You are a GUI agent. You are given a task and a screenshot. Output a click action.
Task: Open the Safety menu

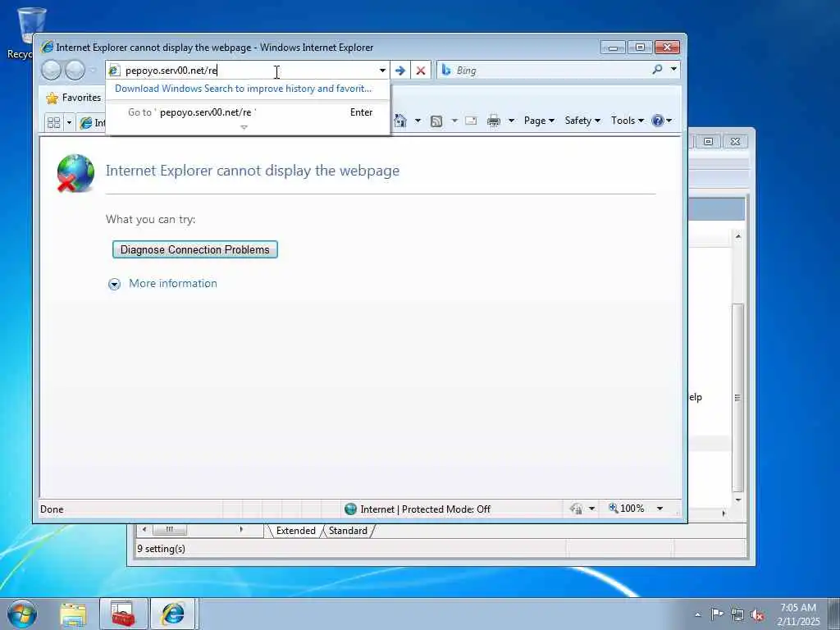(582, 121)
